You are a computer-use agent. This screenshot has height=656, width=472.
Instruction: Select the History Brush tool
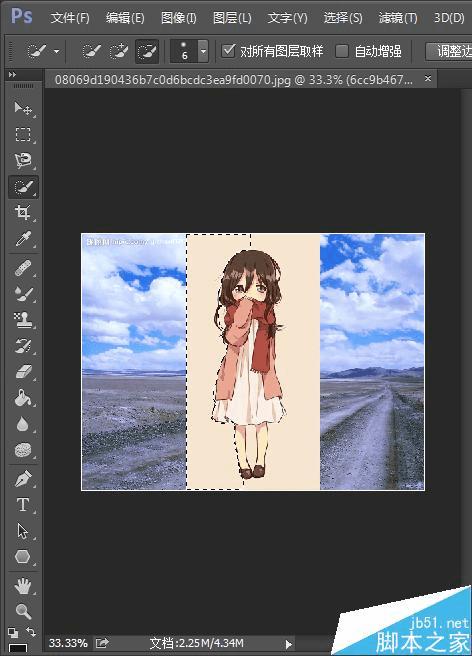click(x=23, y=346)
